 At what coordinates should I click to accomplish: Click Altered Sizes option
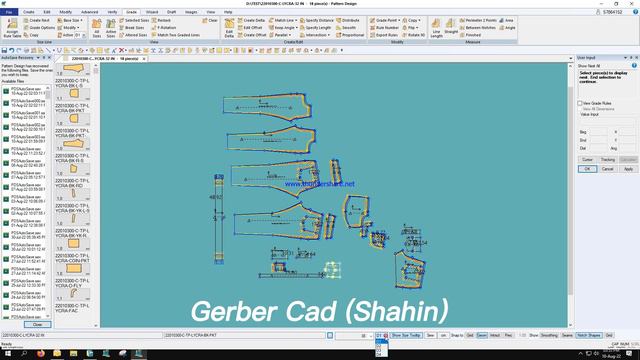pyautogui.click(x=133, y=35)
